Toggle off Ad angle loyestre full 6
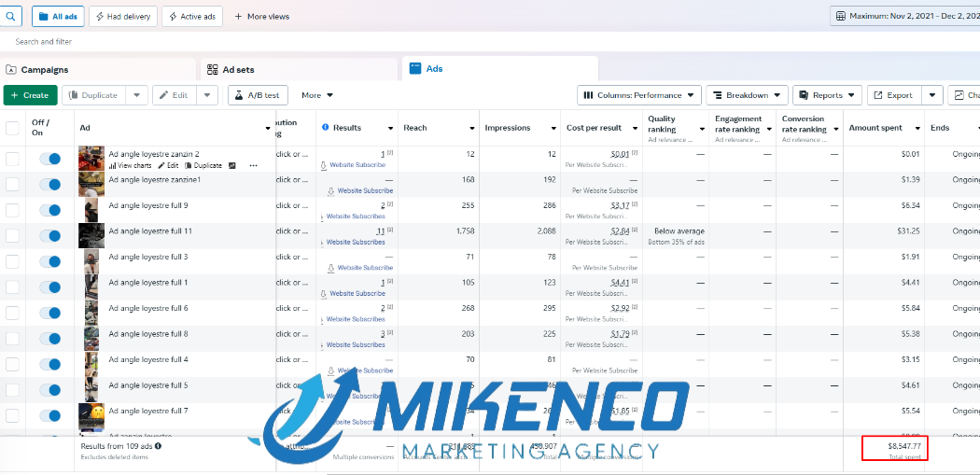This screenshot has width=980, height=475. 50,313
